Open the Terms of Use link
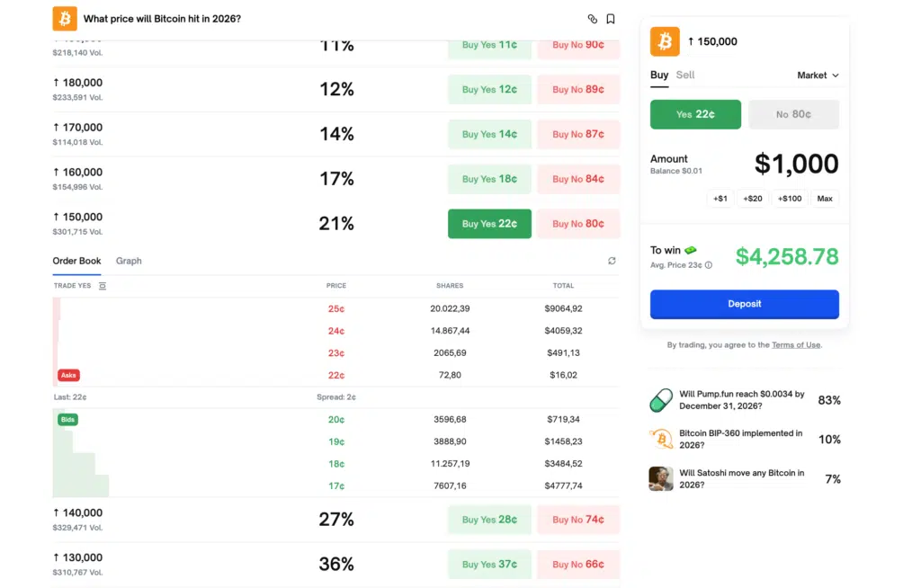The image size is (921, 588). (795, 345)
